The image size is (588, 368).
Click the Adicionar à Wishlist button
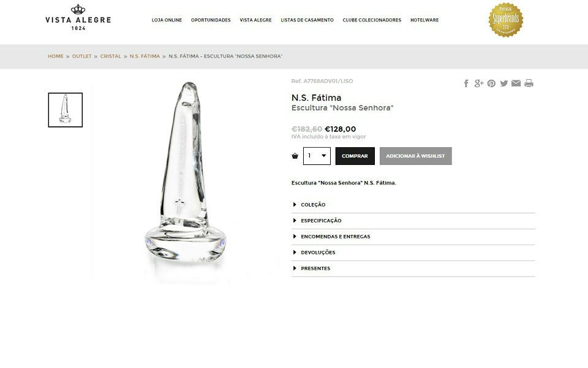(x=415, y=156)
